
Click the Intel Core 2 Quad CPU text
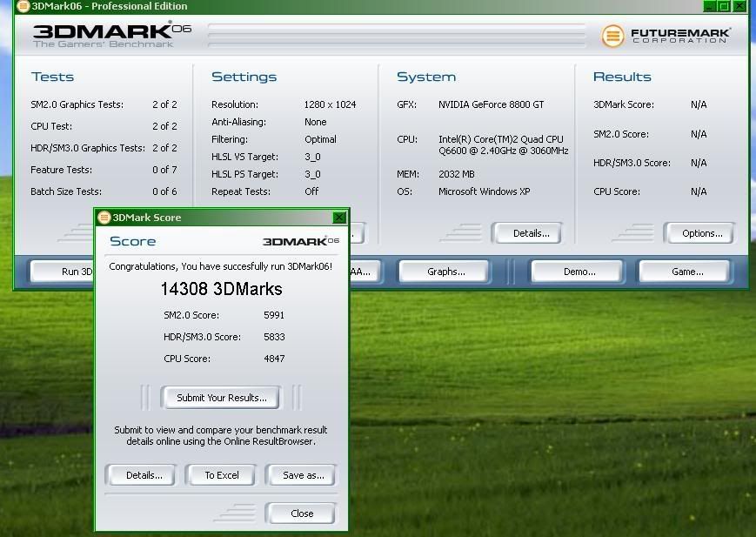[503, 144]
